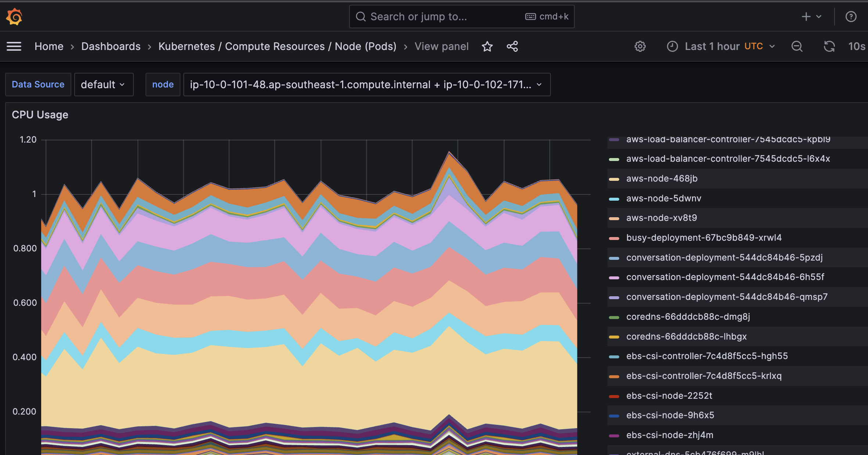The image size is (868, 455).
Task: Refresh the dashboard now
Action: (829, 46)
